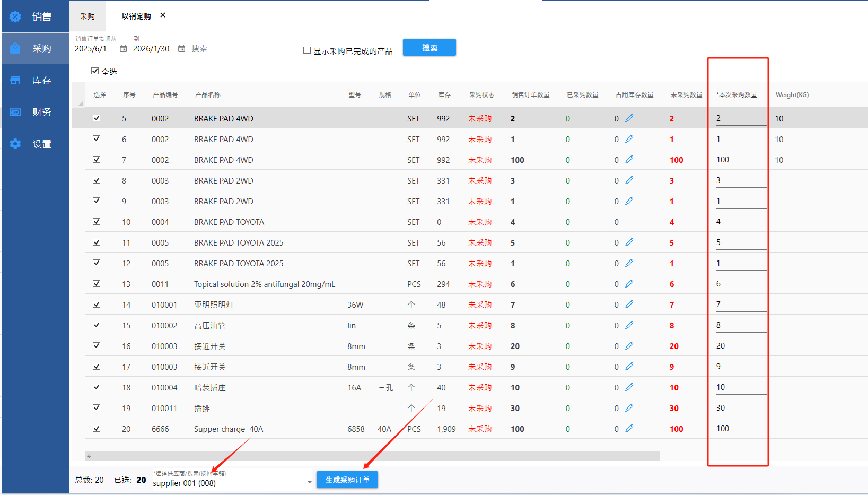The image size is (868, 495).
Task: Uncheck row 10 BRAKE PAD TOYOTA checkbox
Action: click(x=97, y=222)
